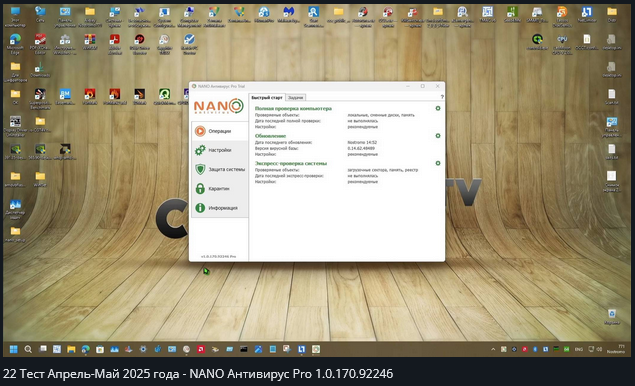Open the Информация section
The width and height of the screenshot is (635, 386).
pos(219,208)
